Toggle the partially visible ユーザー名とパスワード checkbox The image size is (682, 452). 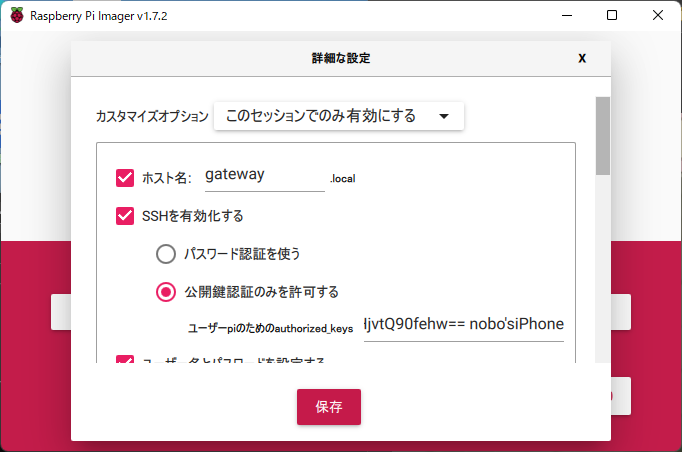pyautogui.click(x=125, y=359)
